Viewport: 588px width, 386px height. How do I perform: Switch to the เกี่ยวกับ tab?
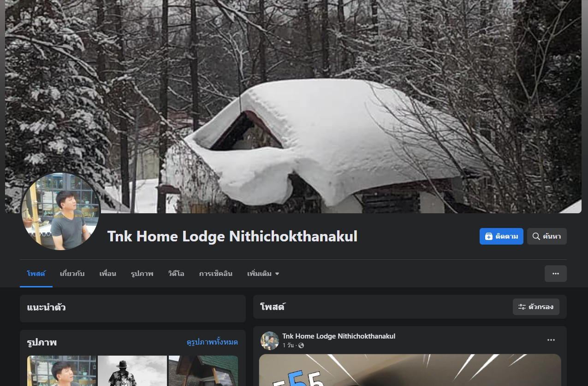[x=72, y=274]
